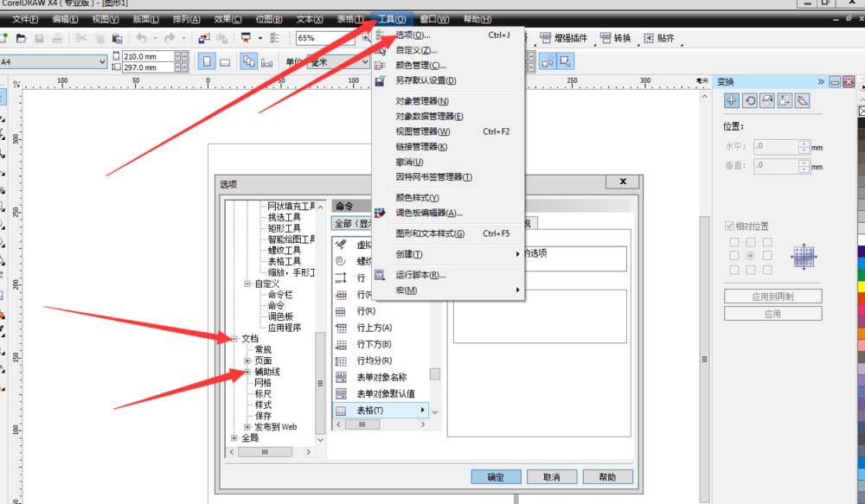Expand the 辅助线 tree node

coord(247,372)
